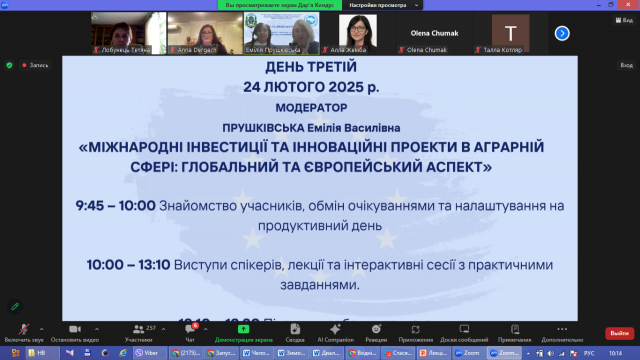Show hidden system tray icons
The height and width of the screenshot is (360, 640).
pyautogui.click(x=528, y=353)
